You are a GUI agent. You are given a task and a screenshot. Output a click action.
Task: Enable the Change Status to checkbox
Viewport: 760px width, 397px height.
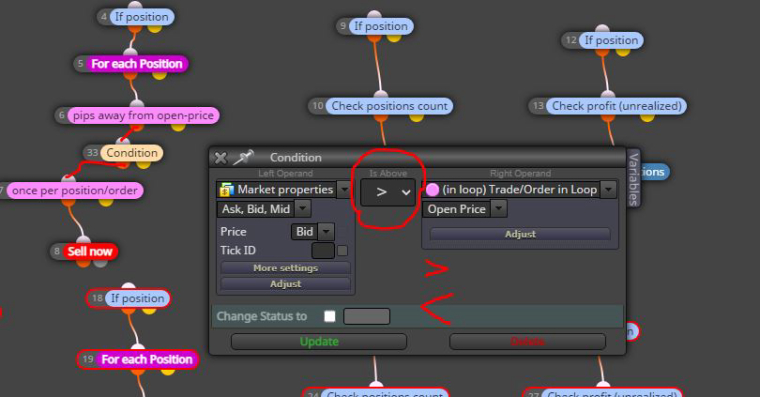(x=330, y=316)
